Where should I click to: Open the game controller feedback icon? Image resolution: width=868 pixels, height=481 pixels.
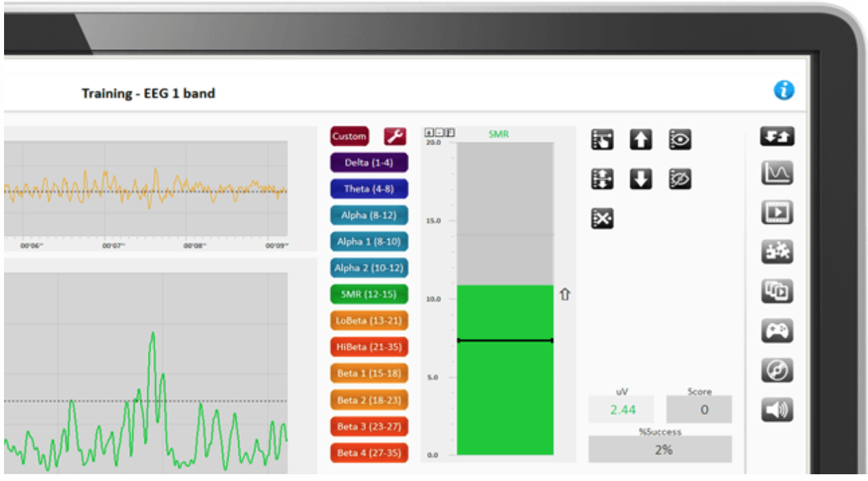[x=777, y=331]
